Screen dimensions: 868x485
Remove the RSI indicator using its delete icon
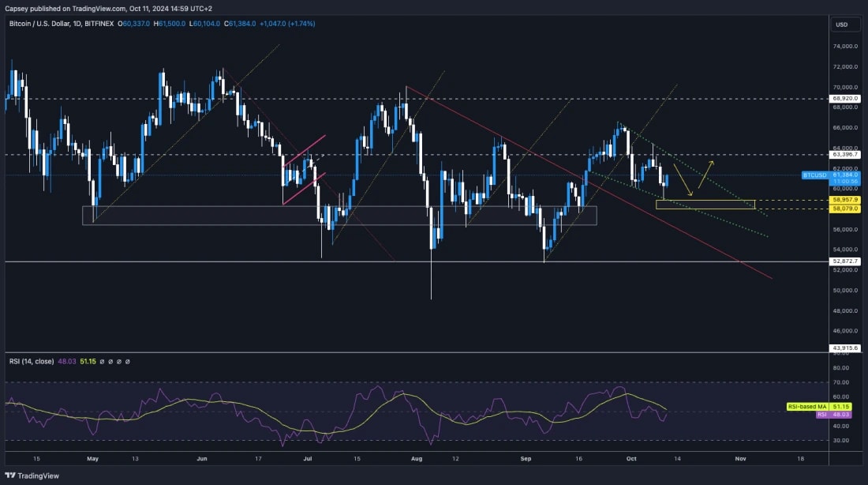tap(118, 360)
